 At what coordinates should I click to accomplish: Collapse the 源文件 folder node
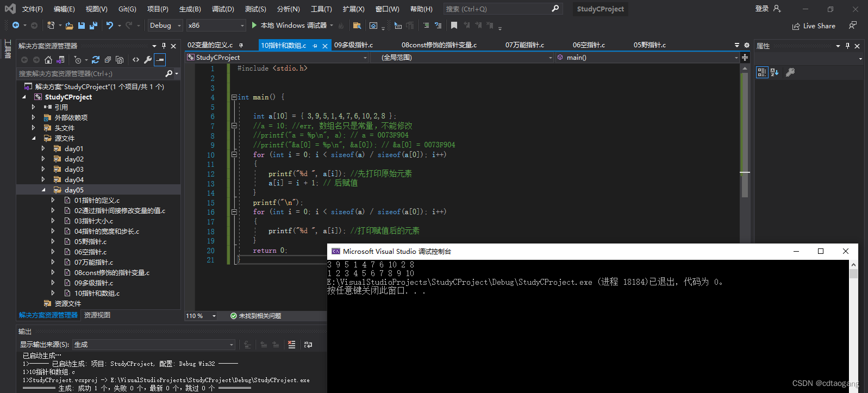pos(34,138)
